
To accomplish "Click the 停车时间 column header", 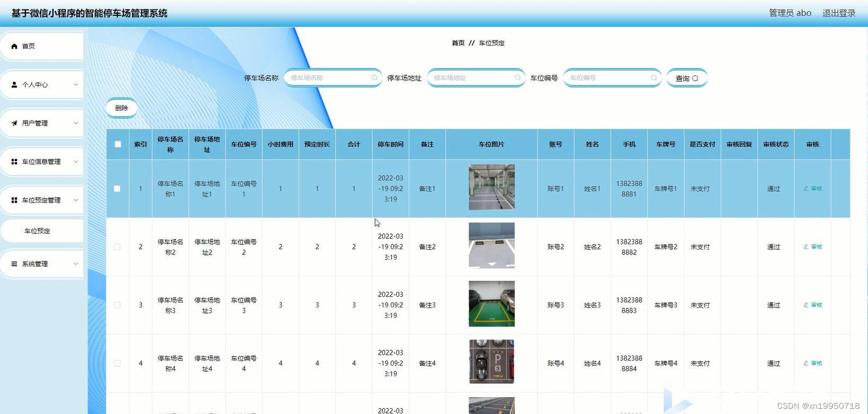I will (x=390, y=144).
